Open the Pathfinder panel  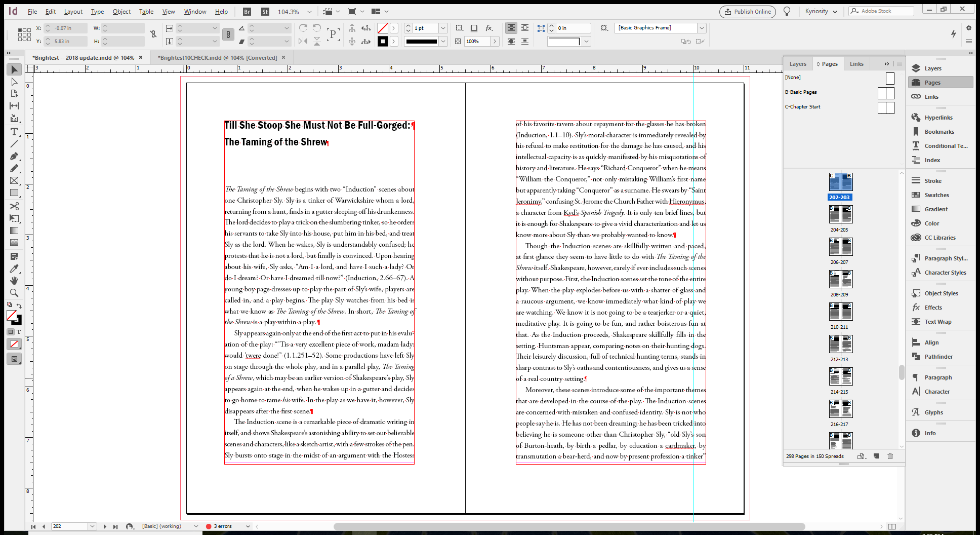[x=941, y=357]
